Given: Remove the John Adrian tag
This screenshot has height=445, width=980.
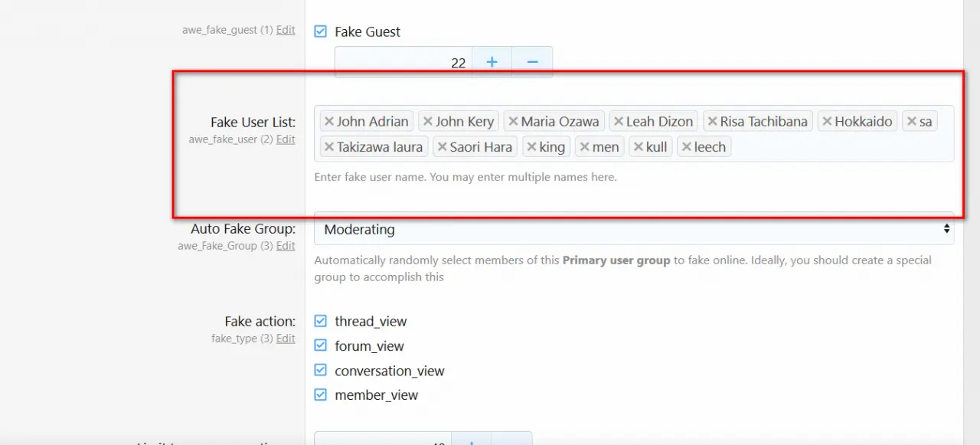Looking at the screenshot, I should pos(329,122).
